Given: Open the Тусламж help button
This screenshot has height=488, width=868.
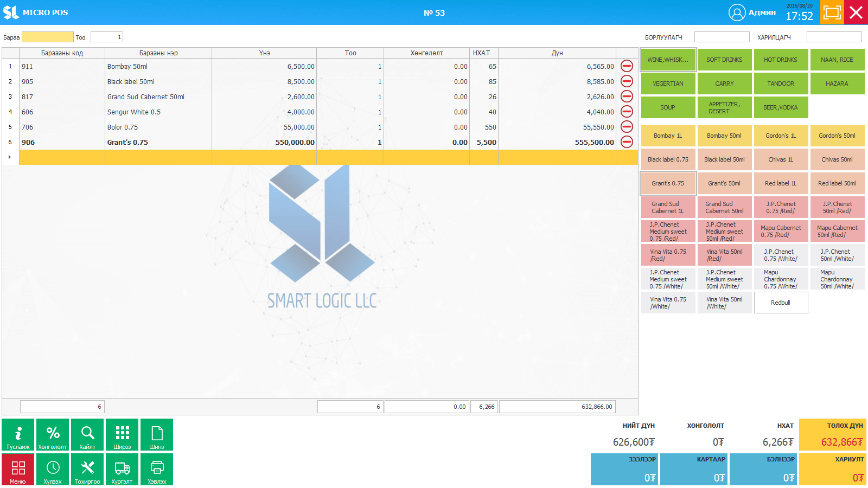Looking at the screenshot, I should pos(18,434).
